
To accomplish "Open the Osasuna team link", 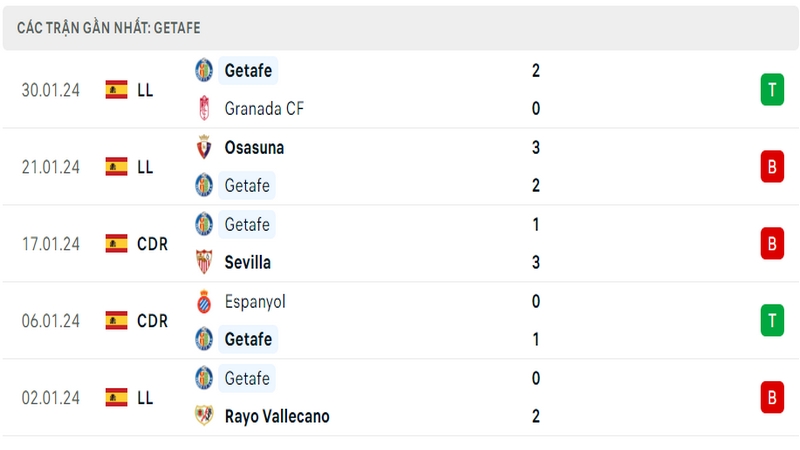I will click(254, 147).
